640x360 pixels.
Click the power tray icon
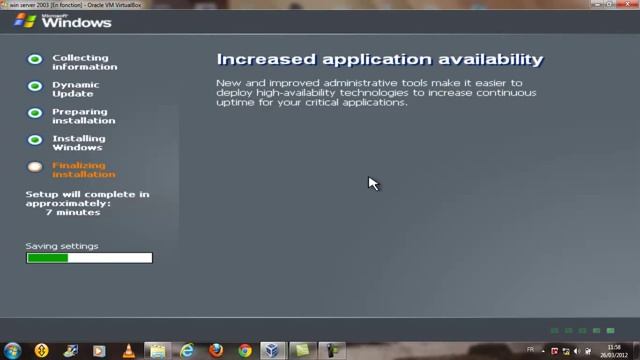(x=588, y=351)
